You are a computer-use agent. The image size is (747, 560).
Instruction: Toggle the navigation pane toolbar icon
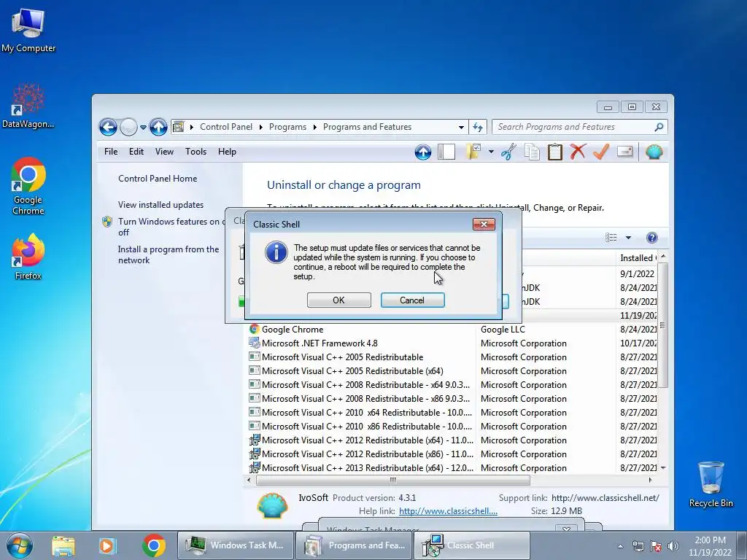pyautogui.click(x=446, y=152)
